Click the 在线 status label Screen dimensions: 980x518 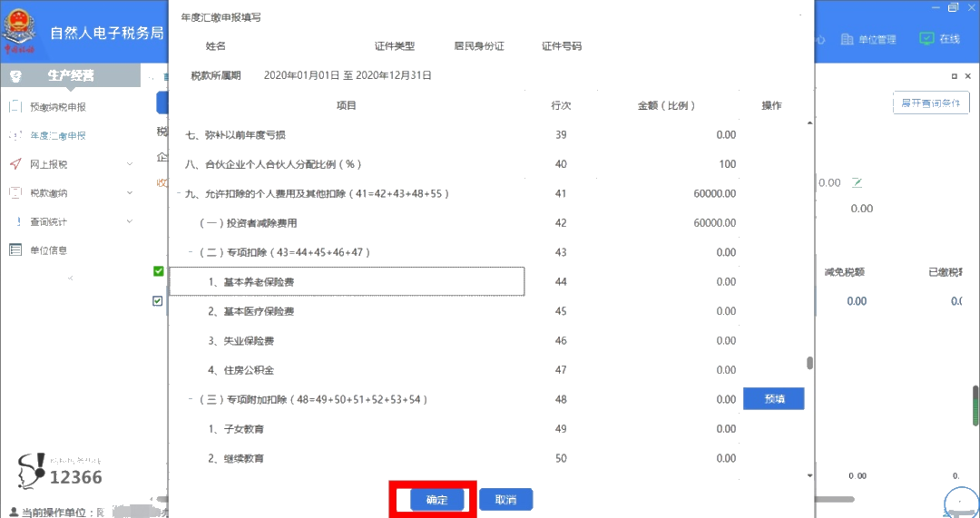click(x=949, y=39)
